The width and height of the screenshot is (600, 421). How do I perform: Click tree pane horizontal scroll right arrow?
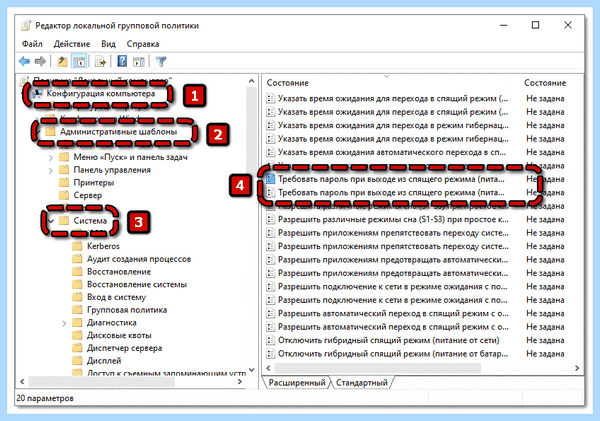(x=240, y=382)
